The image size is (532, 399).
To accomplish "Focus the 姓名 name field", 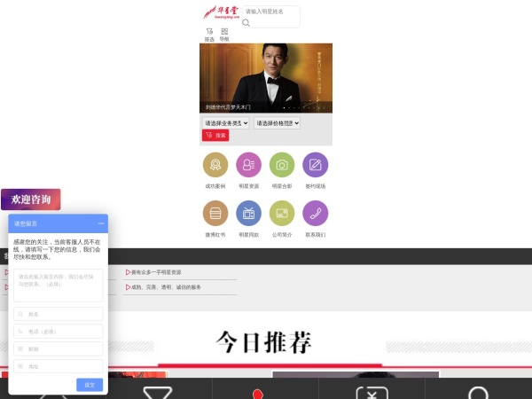I will click(58, 314).
